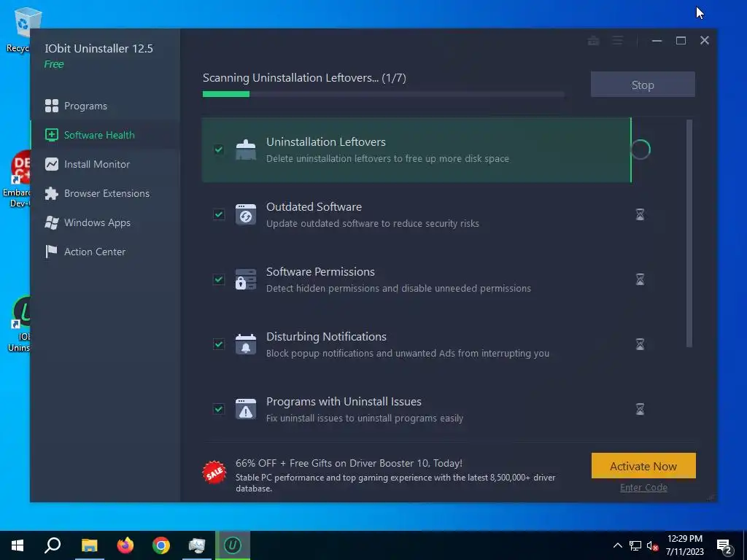Click the Uninstall Issues warning icon
Viewport: 747px width, 560px height.
[246, 409]
